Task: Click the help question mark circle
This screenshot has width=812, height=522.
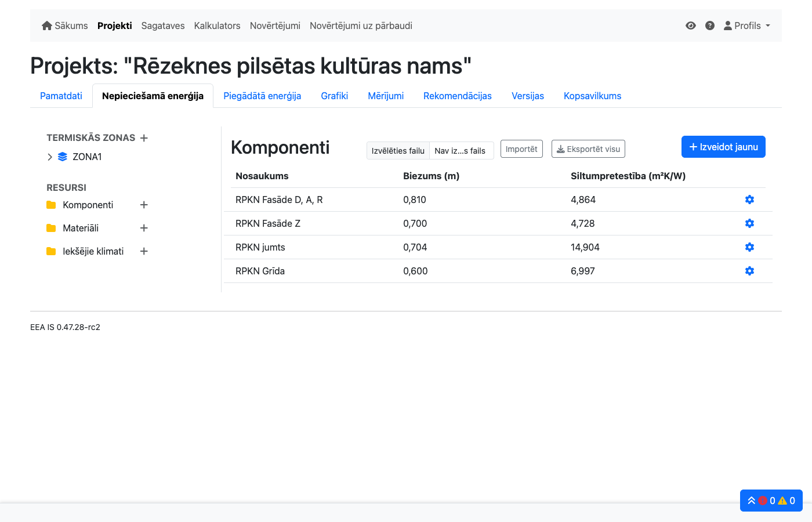Action: [x=710, y=26]
